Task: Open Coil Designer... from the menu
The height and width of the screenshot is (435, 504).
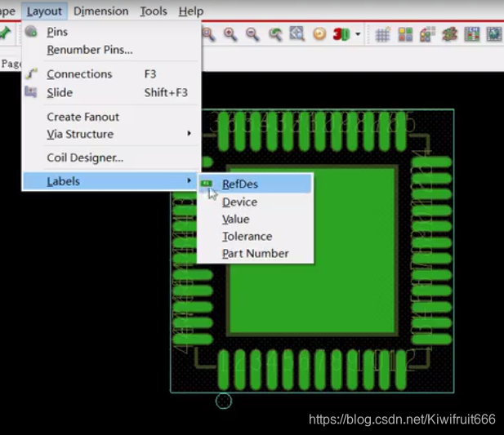Action: [112, 158]
